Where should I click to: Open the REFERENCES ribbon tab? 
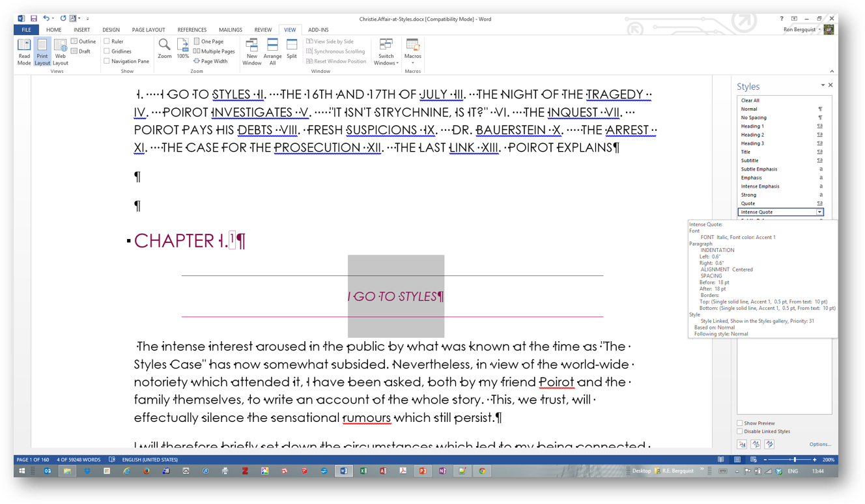(x=191, y=30)
